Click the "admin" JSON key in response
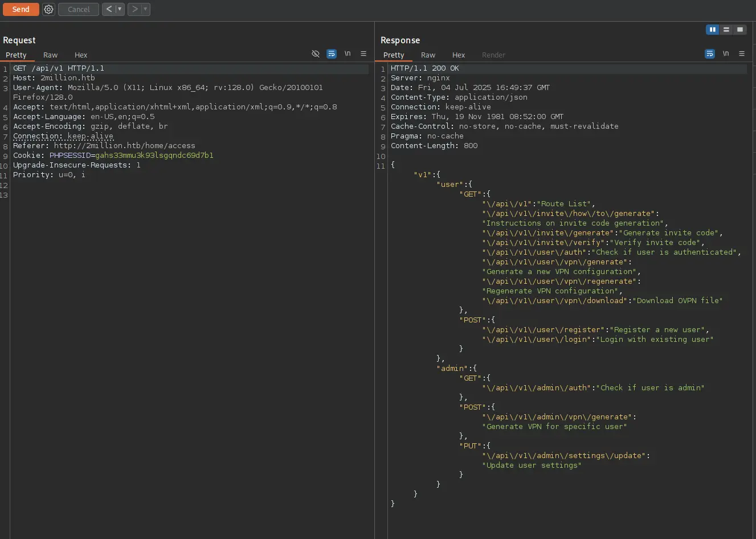 click(452, 369)
